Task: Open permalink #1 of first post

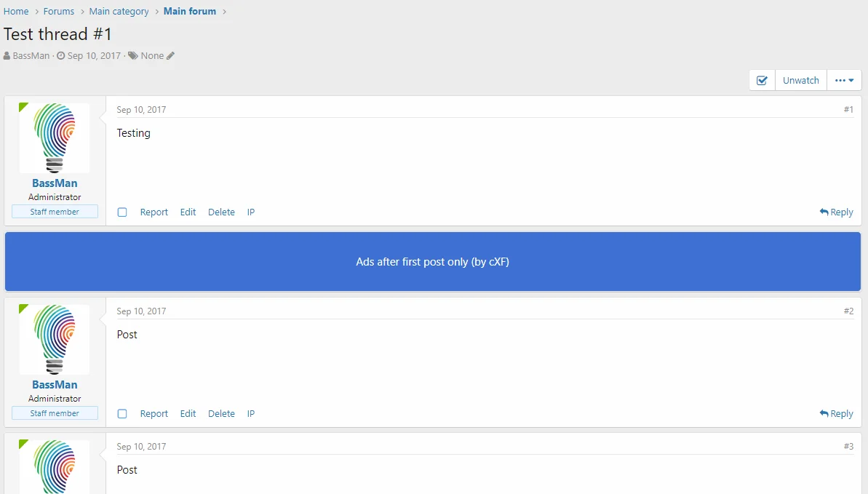Action: click(x=848, y=110)
